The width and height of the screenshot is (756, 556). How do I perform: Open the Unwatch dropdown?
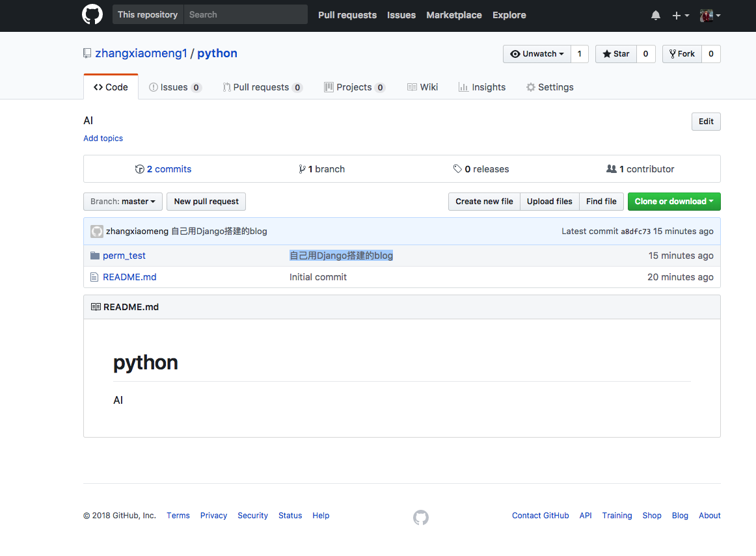537,54
